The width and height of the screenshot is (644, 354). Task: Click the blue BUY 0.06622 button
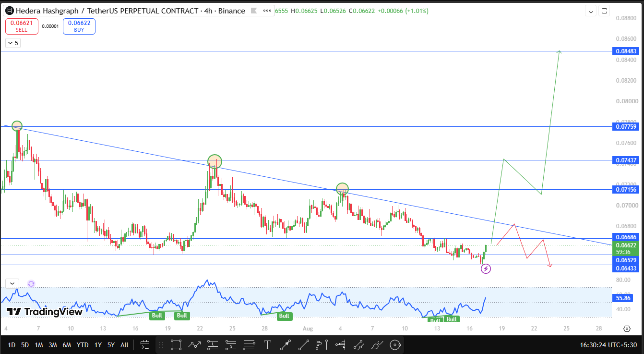point(79,26)
